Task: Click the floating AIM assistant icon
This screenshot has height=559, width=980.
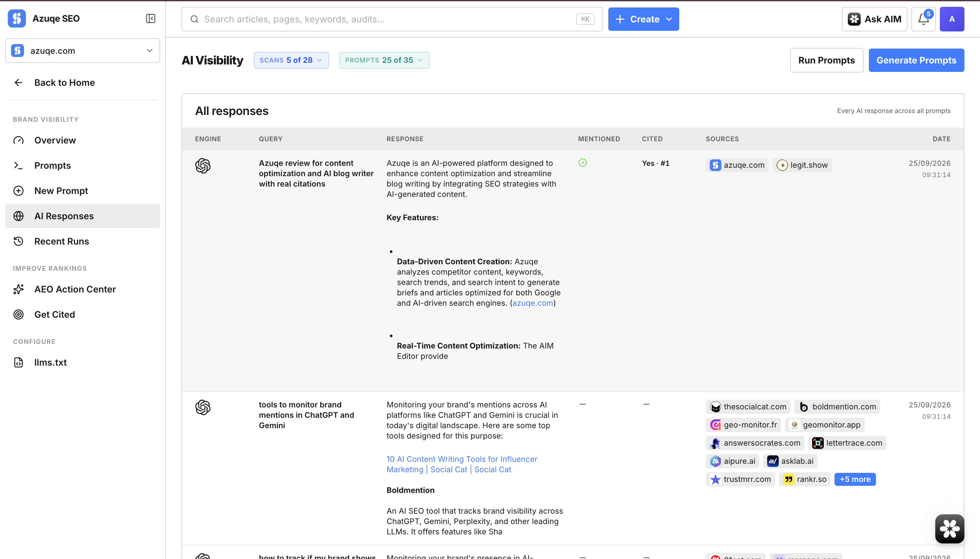Action: (x=950, y=529)
